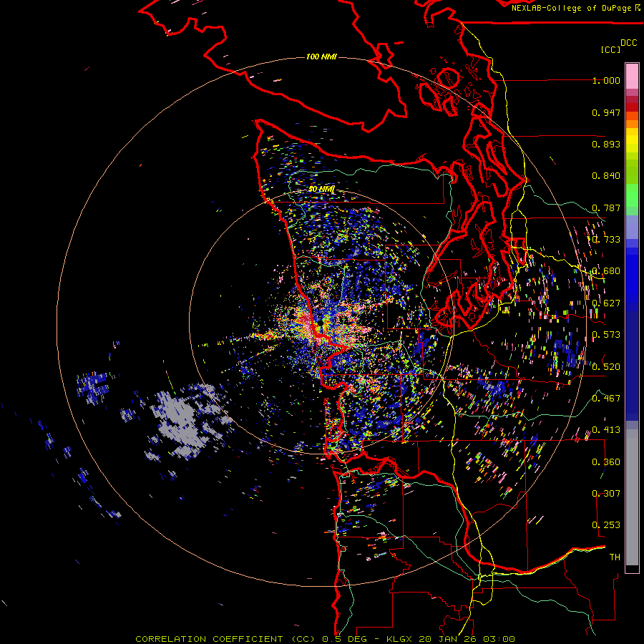This screenshot has width=644, height=644.
Task: Select the 0.627 scale value
Action: [606, 303]
